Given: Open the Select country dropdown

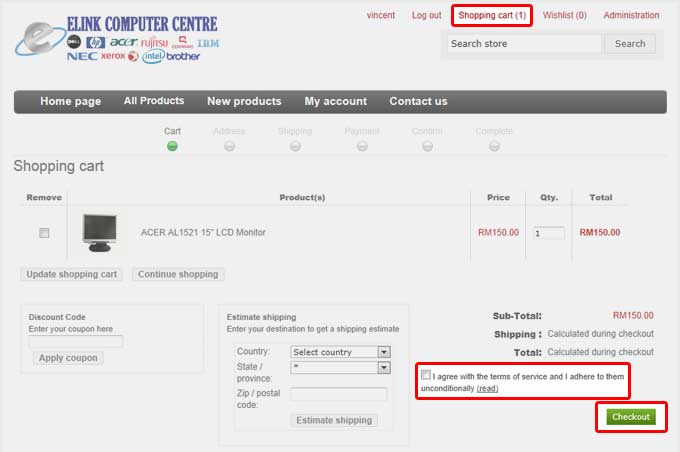Looking at the screenshot, I should pyautogui.click(x=340, y=352).
